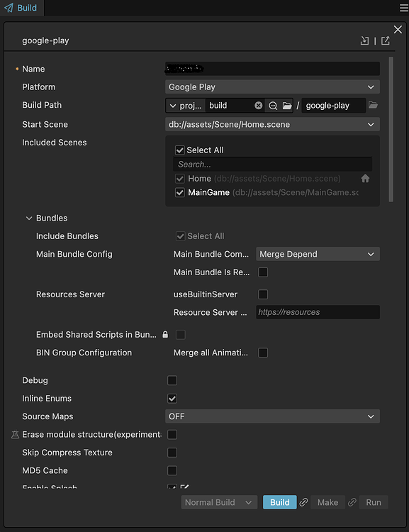Enable Merge all Animation checkbox
The width and height of the screenshot is (409, 532).
pos(263,353)
